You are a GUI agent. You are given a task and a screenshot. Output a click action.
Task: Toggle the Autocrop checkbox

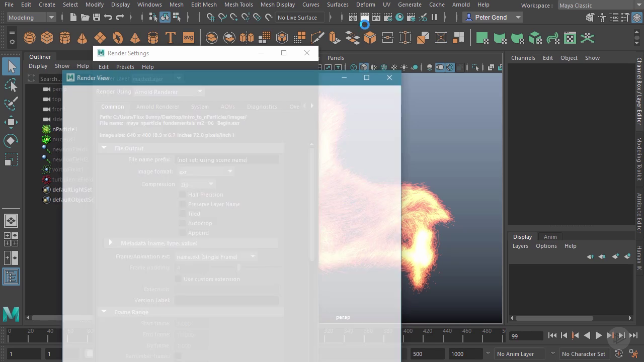[183, 223]
